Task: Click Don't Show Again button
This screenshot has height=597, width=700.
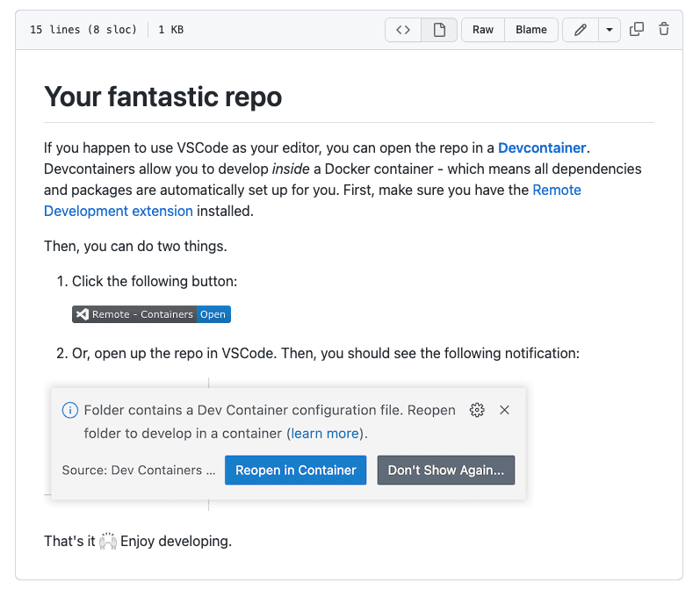Action: pyautogui.click(x=446, y=470)
